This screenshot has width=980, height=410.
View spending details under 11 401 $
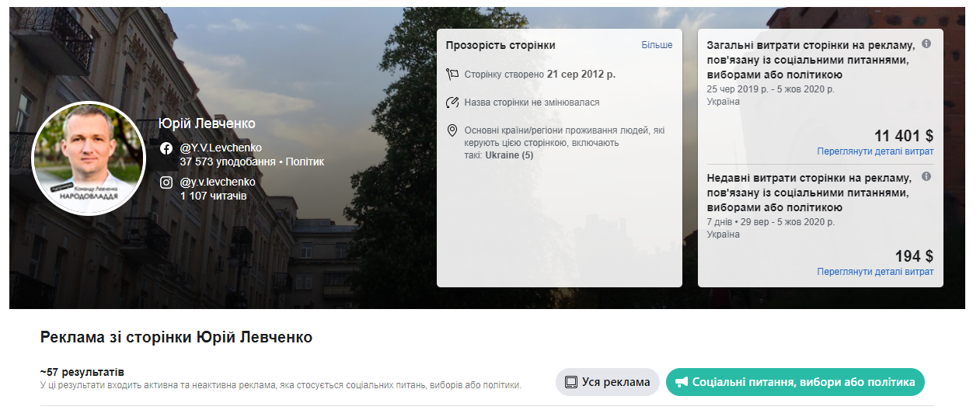tap(875, 151)
